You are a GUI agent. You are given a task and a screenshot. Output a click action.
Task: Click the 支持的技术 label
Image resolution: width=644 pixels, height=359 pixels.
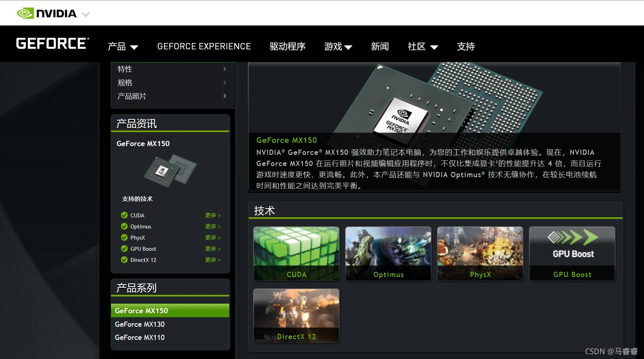pyautogui.click(x=137, y=199)
